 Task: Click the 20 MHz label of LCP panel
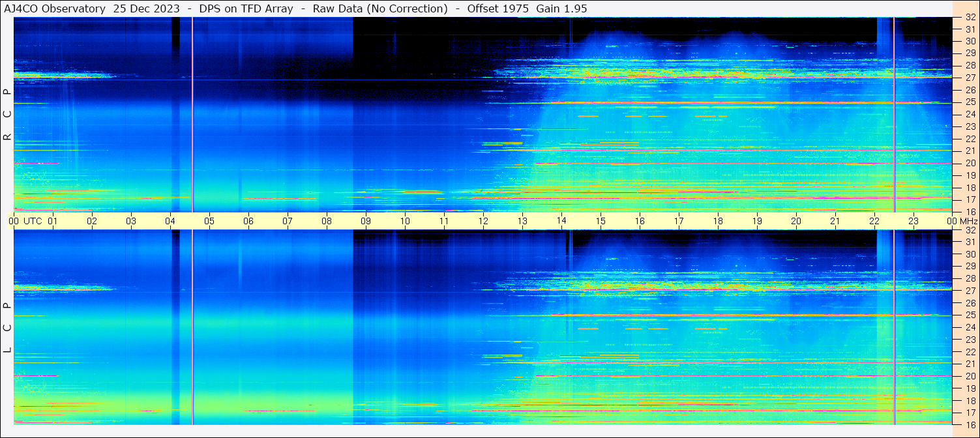[x=970, y=376]
